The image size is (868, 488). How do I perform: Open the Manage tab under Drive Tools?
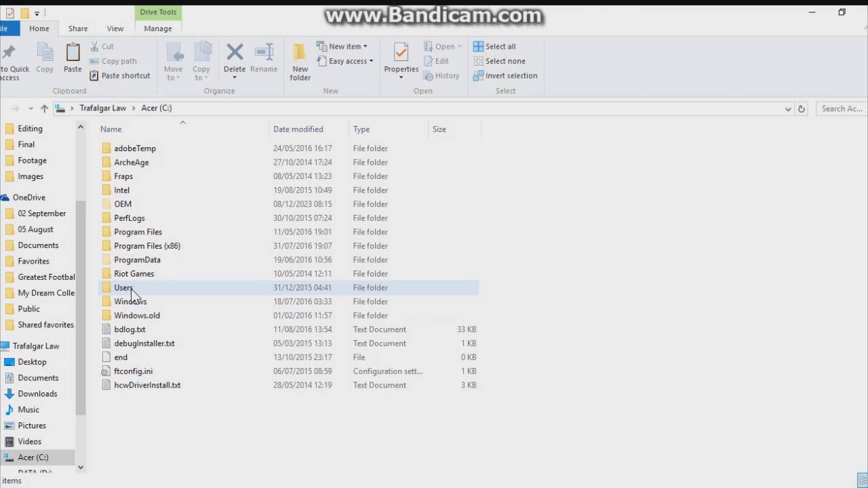click(158, 28)
